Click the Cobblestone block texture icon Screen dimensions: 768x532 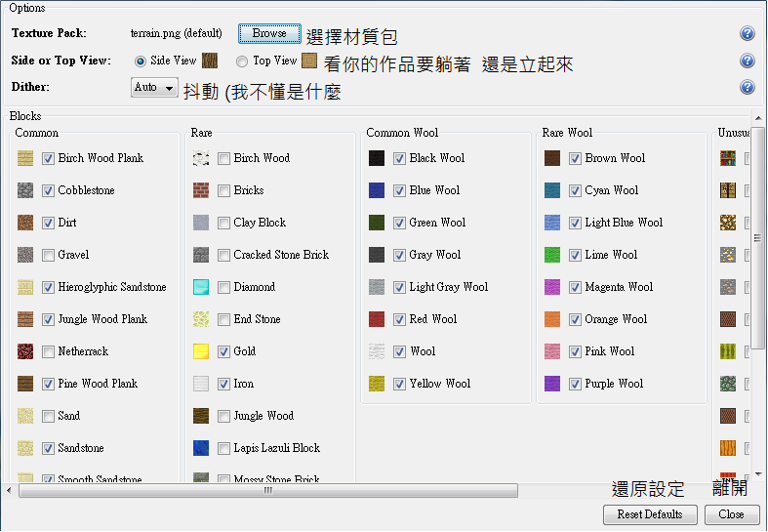25,190
